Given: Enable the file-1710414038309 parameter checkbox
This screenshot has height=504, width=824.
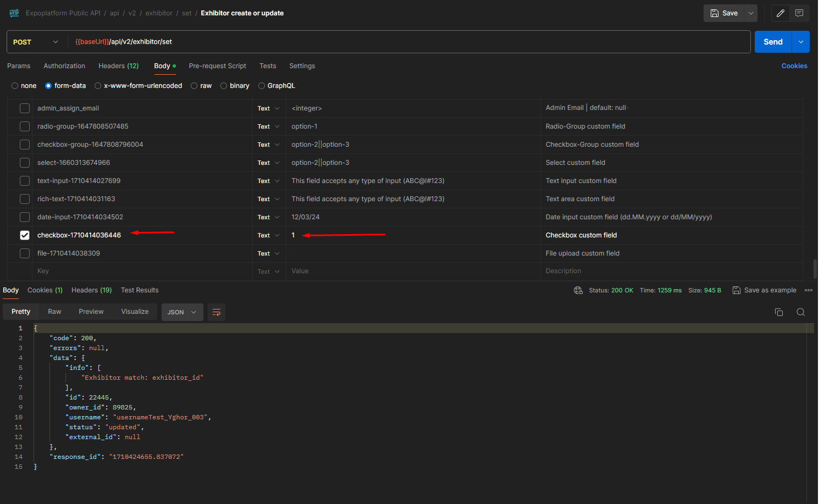Looking at the screenshot, I should 24,253.
